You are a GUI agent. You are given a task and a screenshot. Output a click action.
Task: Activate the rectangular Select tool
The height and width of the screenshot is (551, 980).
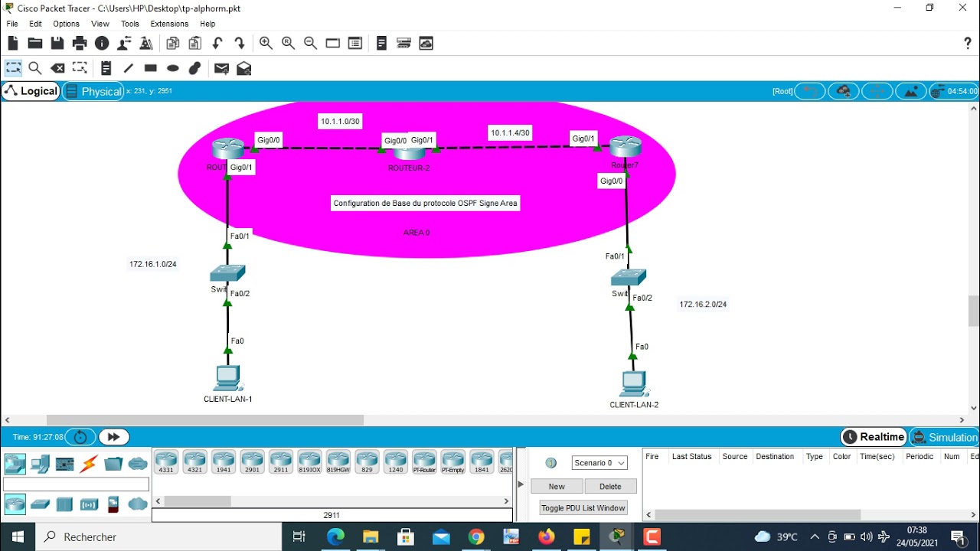pyautogui.click(x=13, y=68)
